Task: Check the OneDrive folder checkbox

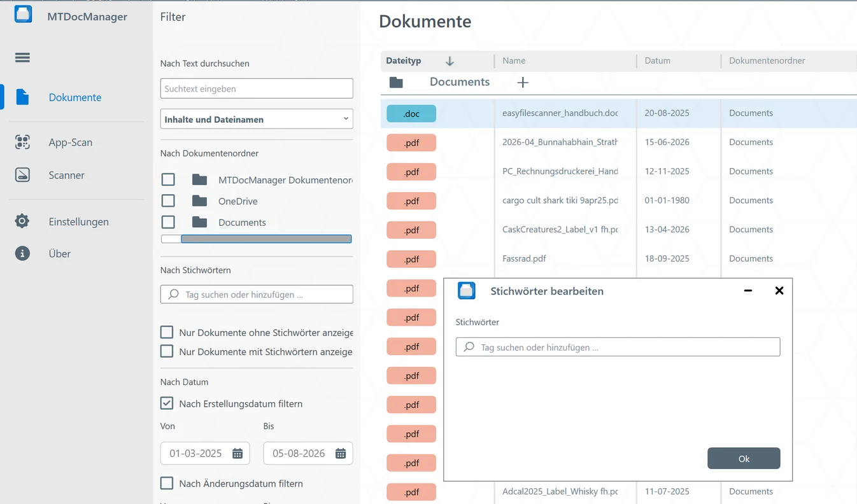Action: coord(168,201)
